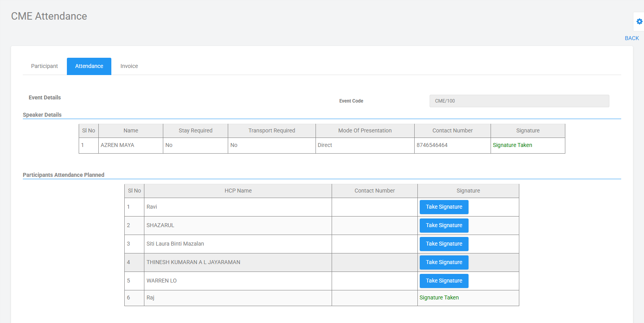Go back via the BACK link
The width and height of the screenshot is (644, 323).
click(x=632, y=38)
